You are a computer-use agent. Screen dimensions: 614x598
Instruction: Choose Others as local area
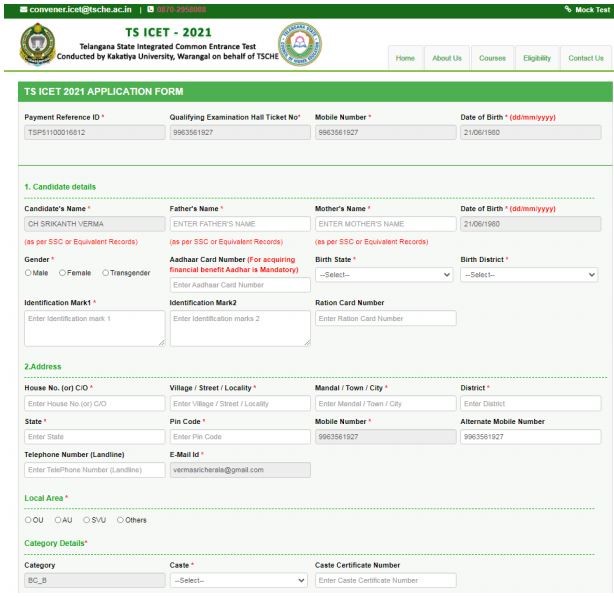point(120,520)
